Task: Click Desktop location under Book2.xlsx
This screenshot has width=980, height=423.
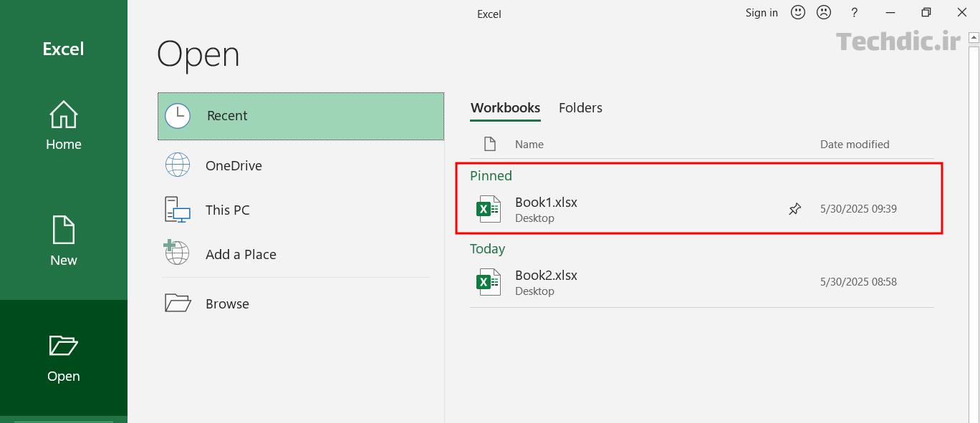Action: tap(534, 291)
